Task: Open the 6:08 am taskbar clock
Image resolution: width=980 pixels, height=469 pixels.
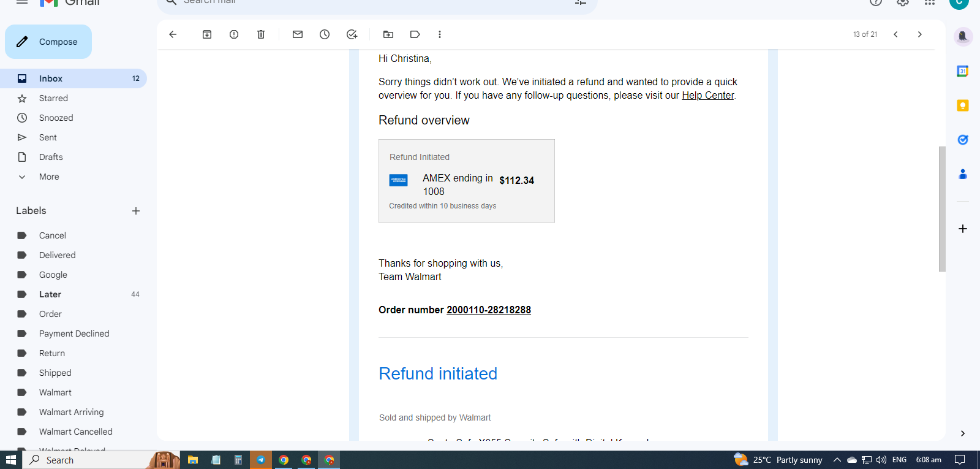Action: [929, 460]
